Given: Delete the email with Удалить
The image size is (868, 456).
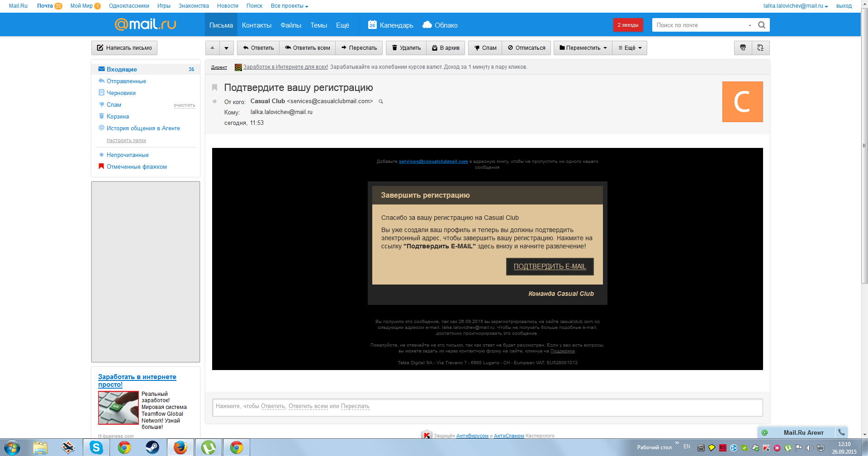Looking at the screenshot, I should pyautogui.click(x=406, y=48).
